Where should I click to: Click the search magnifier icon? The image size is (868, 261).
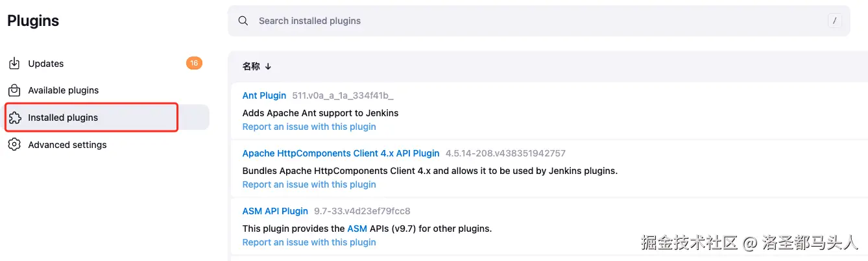243,21
